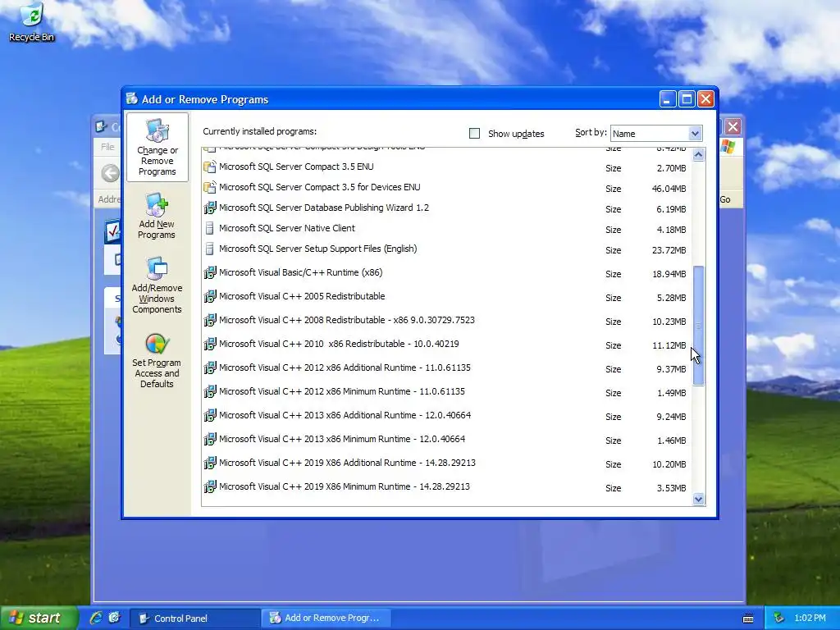Open Add New Programs section
Screen dimensions: 840x630
157,217
